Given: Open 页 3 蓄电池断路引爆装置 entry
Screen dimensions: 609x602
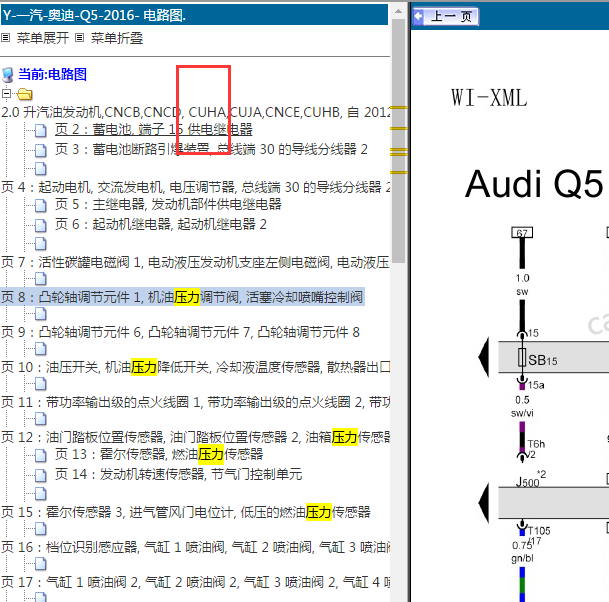Looking at the screenshot, I should tap(211, 149).
